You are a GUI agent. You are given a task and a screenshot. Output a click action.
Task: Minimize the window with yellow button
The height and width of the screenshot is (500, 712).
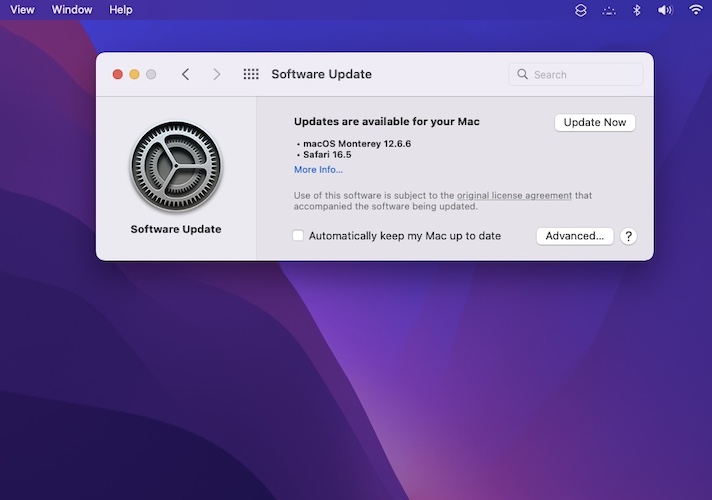(134, 74)
